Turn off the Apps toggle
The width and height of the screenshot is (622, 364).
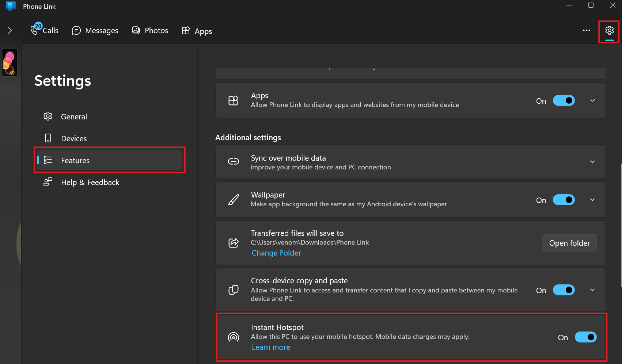tap(564, 100)
